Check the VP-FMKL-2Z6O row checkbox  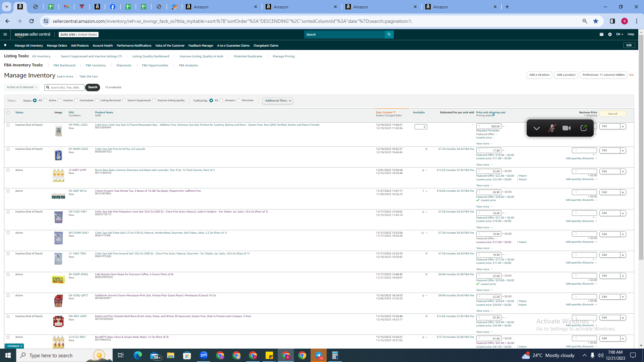pos(8,125)
